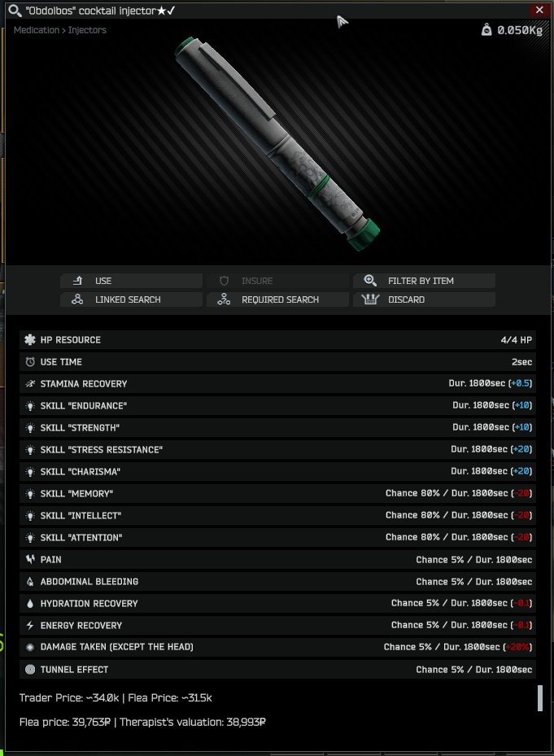The width and height of the screenshot is (554, 756).
Task: Use the Obdolbos injector
Action: click(131, 281)
